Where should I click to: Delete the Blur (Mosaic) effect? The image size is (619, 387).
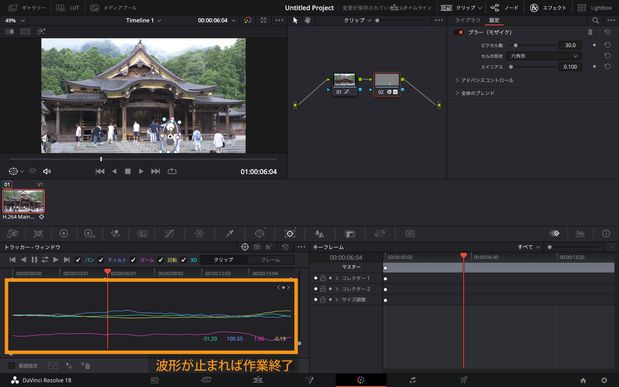[x=590, y=32]
